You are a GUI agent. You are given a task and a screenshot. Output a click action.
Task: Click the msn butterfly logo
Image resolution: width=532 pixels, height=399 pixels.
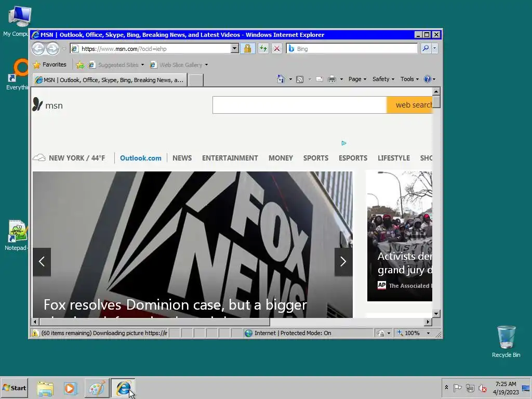pyautogui.click(x=47, y=105)
